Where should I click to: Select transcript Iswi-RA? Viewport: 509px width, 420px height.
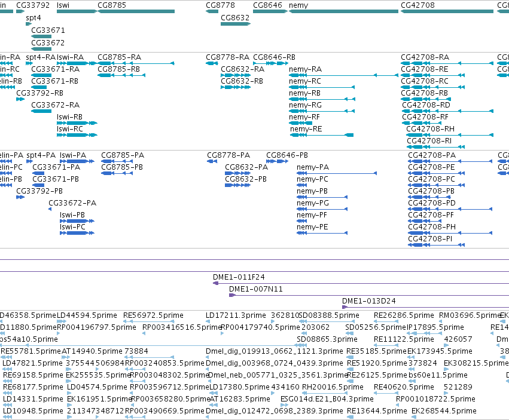point(77,63)
